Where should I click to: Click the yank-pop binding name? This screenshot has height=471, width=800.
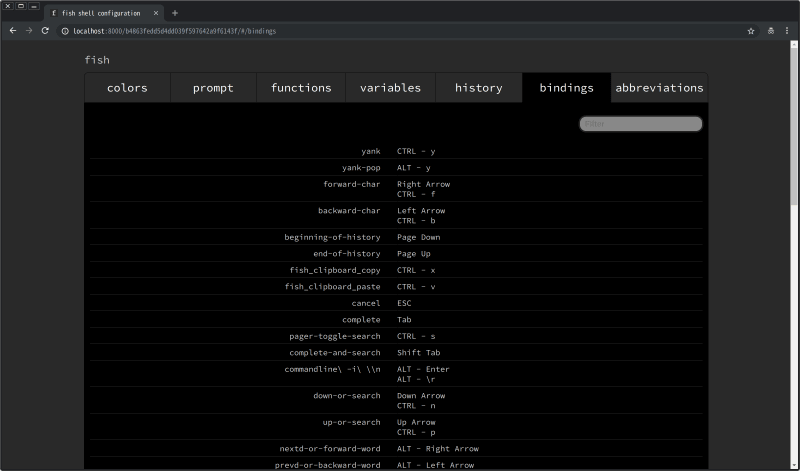pos(361,168)
